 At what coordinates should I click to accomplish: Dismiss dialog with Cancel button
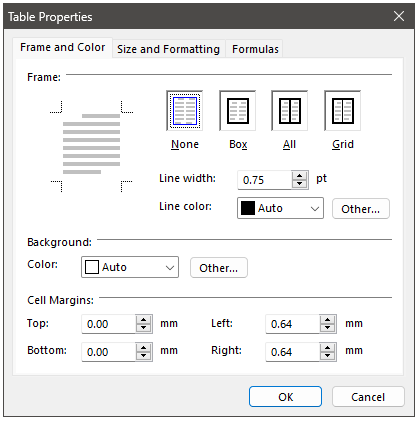click(368, 397)
